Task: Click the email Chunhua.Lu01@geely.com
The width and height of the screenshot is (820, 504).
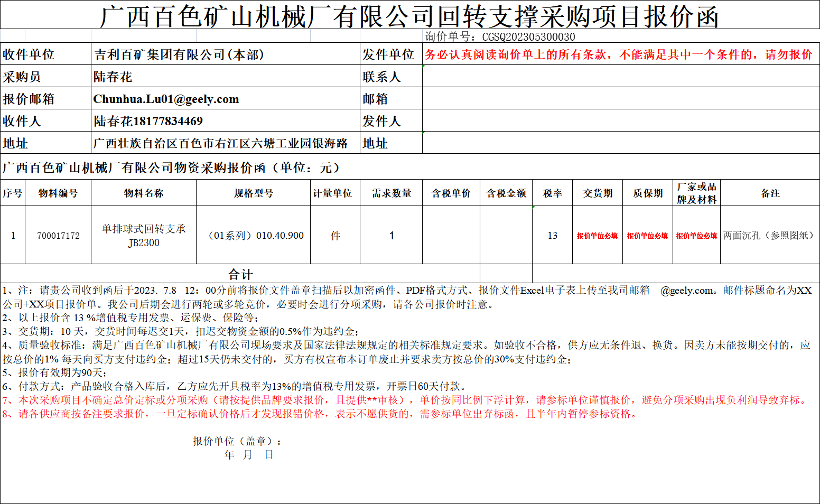Action: pos(166,99)
